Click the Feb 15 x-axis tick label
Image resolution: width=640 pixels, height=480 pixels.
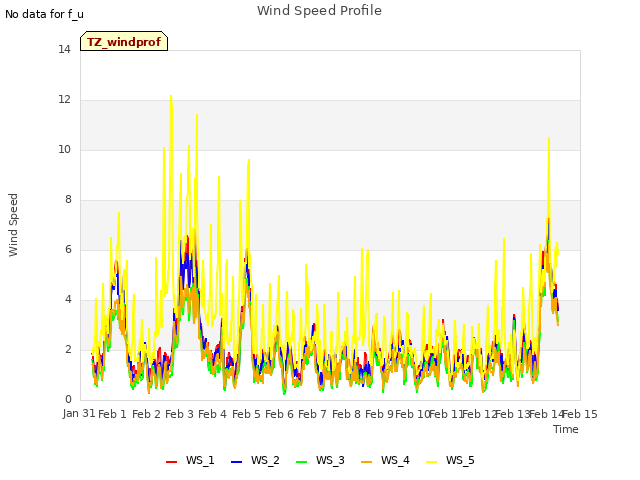tap(580, 414)
